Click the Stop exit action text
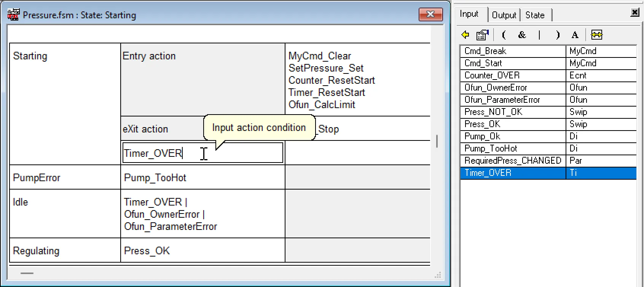The image size is (644, 287). [328, 129]
